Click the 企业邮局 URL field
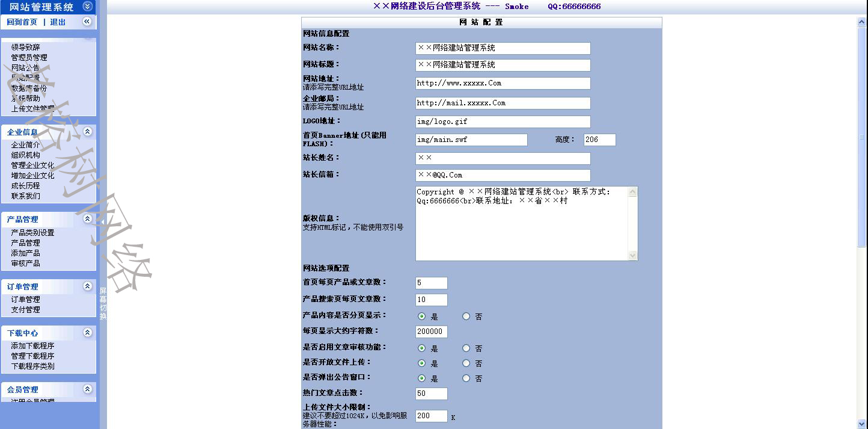Viewport: 868px width, 429px height. pyautogui.click(x=503, y=103)
